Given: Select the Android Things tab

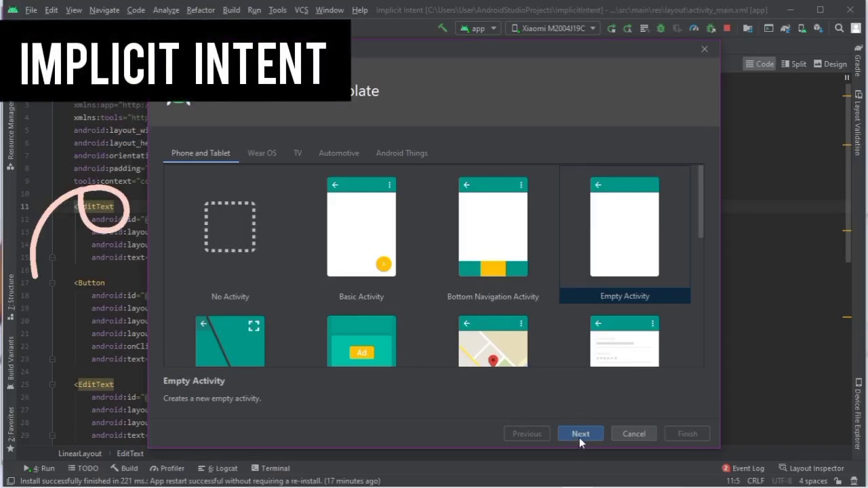Looking at the screenshot, I should coord(401,152).
